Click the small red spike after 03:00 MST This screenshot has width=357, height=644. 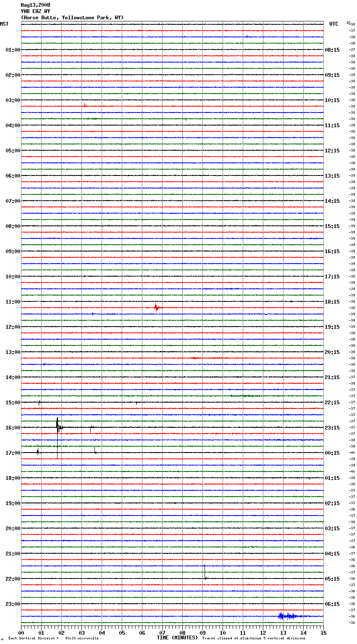tap(84, 105)
